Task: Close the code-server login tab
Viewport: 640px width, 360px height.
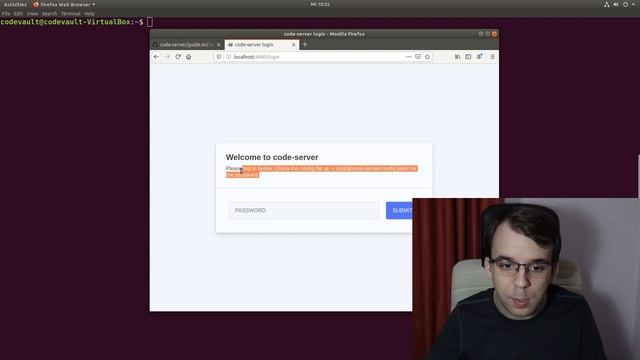Action: (x=293, y=44)
